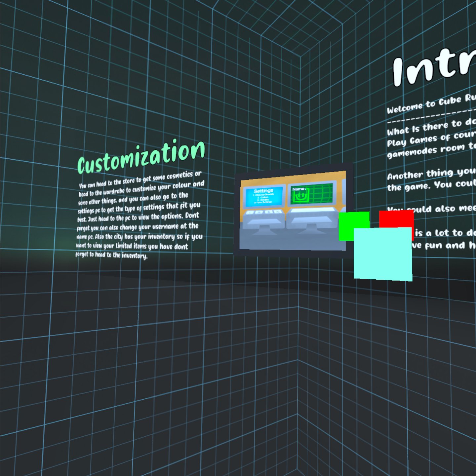Screen dimensions: 476x476
Task: Click the line starting "name pc. Also the city"
Action: pyautogui.click(x=139, y=237)
